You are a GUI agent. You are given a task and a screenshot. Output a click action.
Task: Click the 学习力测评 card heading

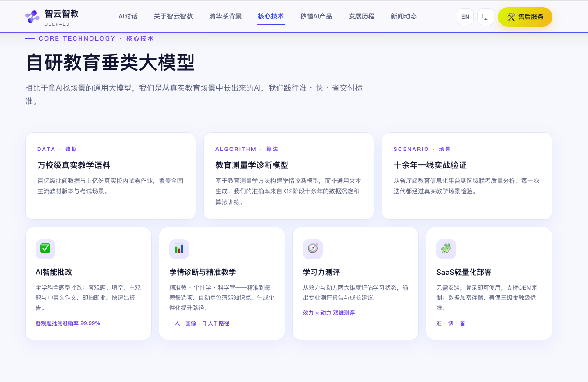(321, 272)
